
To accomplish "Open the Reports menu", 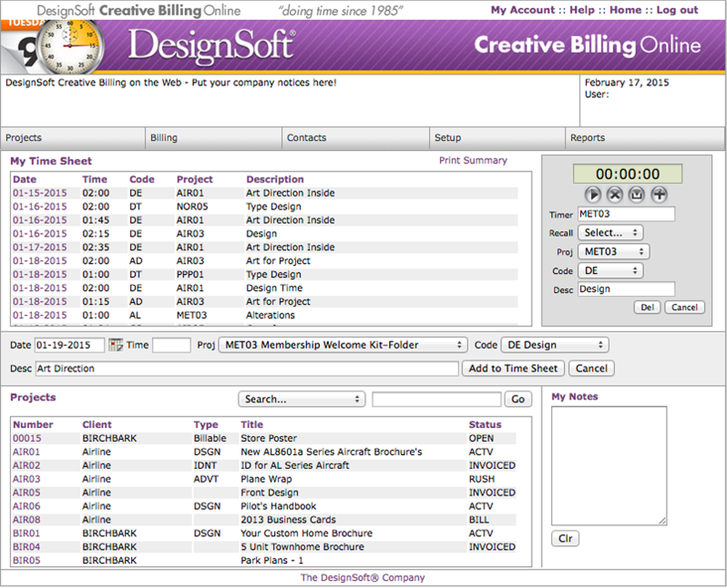I will pyautogui.click(x=645, y=137).
